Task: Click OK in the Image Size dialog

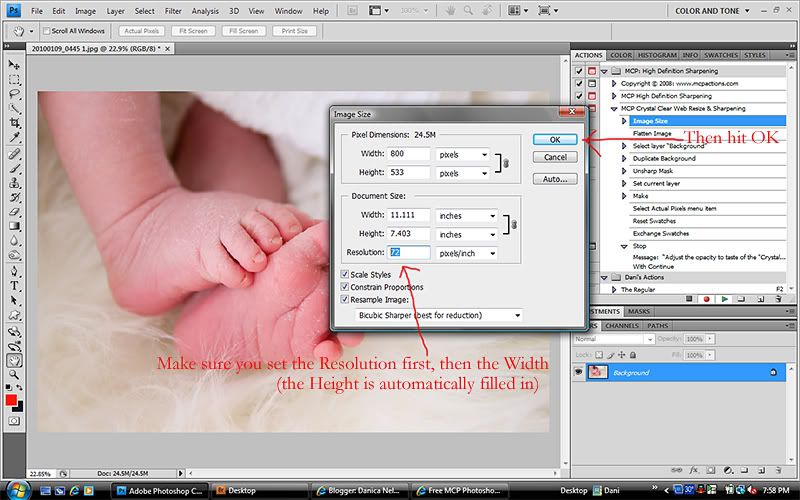Action: pos(555,139)
